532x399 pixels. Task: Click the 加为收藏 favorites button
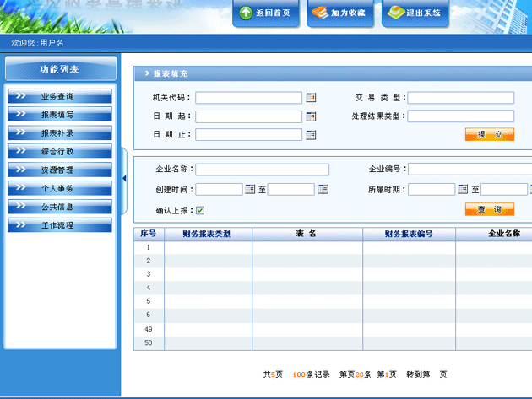click(339, 13)
